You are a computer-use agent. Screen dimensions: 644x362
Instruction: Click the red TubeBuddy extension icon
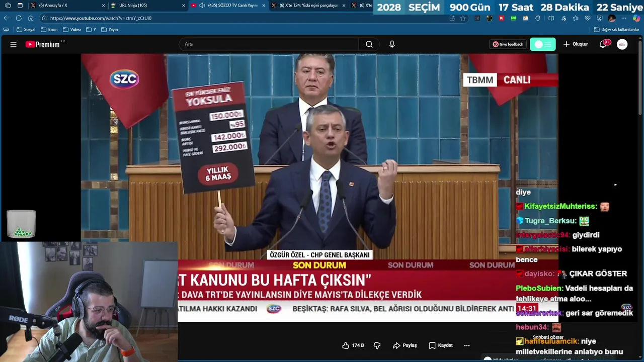click(501, 18)
